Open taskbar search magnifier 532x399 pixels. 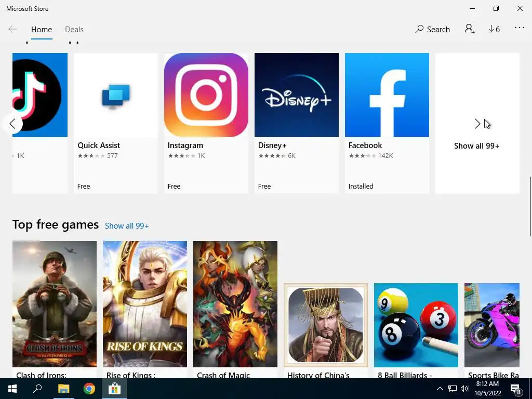pyautogui.click(x=37, y=389)
